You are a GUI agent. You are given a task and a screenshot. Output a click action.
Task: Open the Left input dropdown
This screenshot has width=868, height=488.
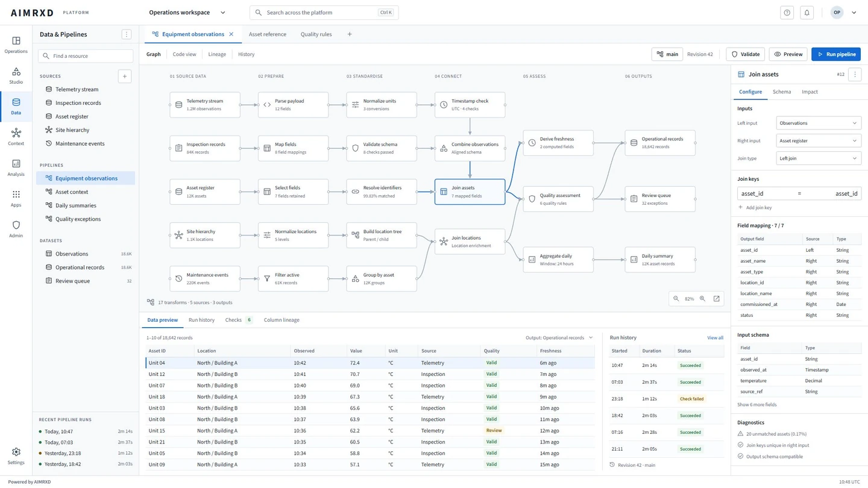819,123
